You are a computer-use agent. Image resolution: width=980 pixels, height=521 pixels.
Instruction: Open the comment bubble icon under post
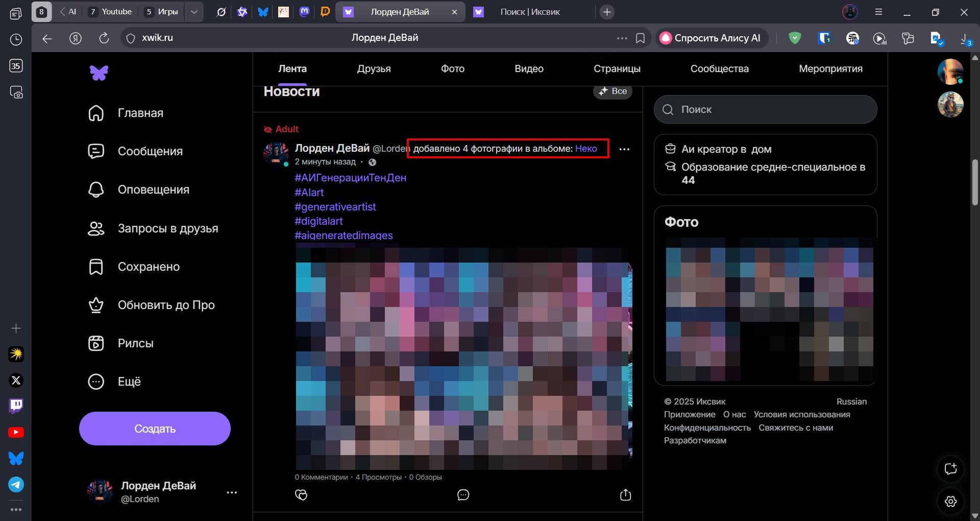pos(463,494)
